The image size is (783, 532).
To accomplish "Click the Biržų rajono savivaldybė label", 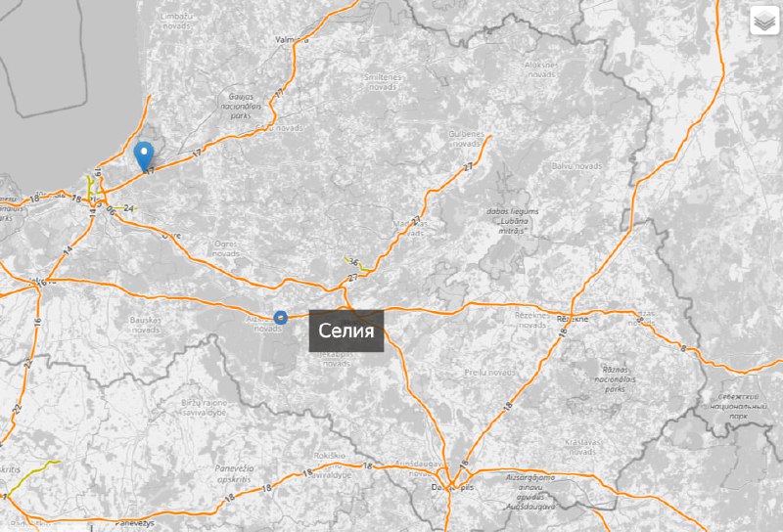I will point(205,407).
